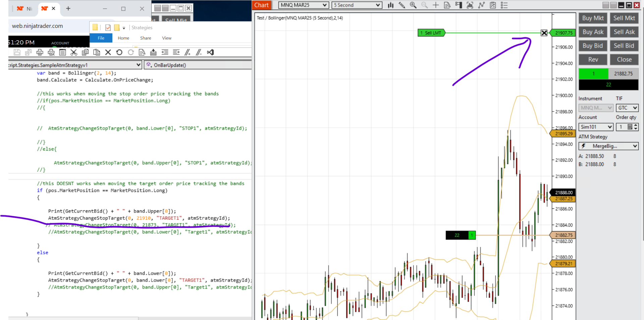Open the View ribbon tab
Screen dimensions: 644x320
[167, 38]
